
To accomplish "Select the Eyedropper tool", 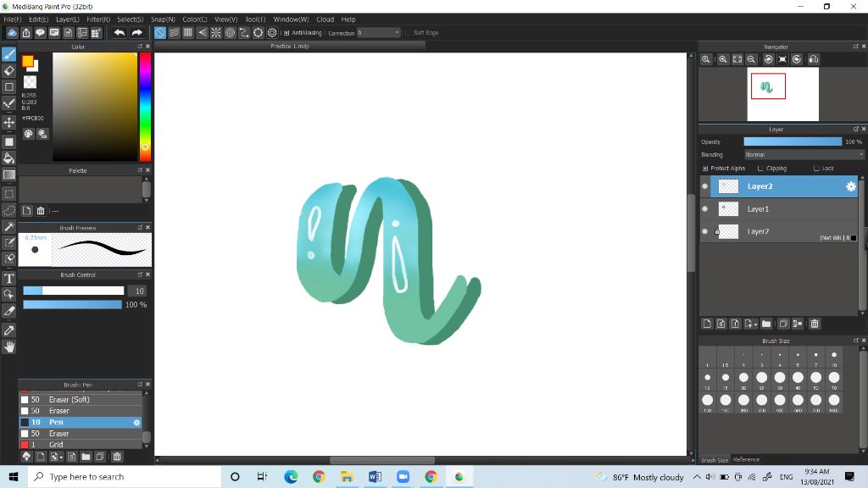I will tap(8, 330).
